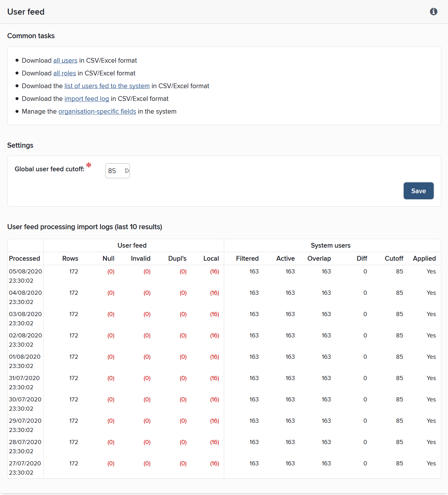
Task: Click the info icon beside User feed title
Action: click(433, 12)
